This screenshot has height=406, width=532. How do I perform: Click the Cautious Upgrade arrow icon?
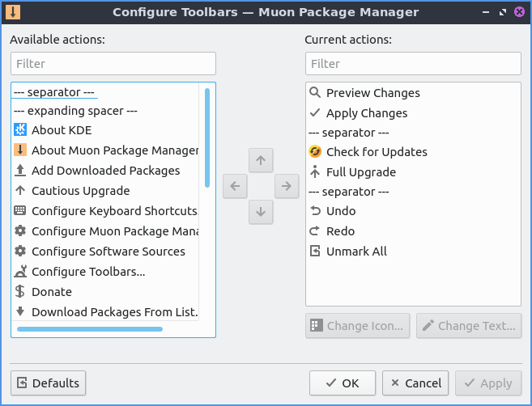tap(20, 191)
